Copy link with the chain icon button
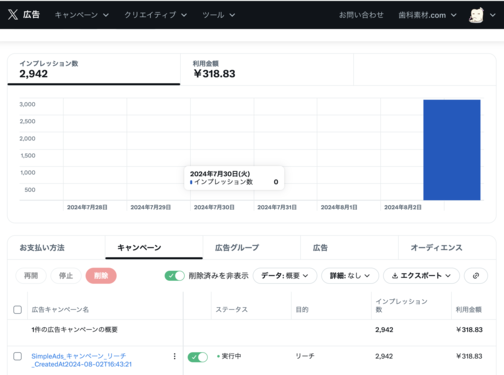The image size is (504, 375). tap(476, 276)
